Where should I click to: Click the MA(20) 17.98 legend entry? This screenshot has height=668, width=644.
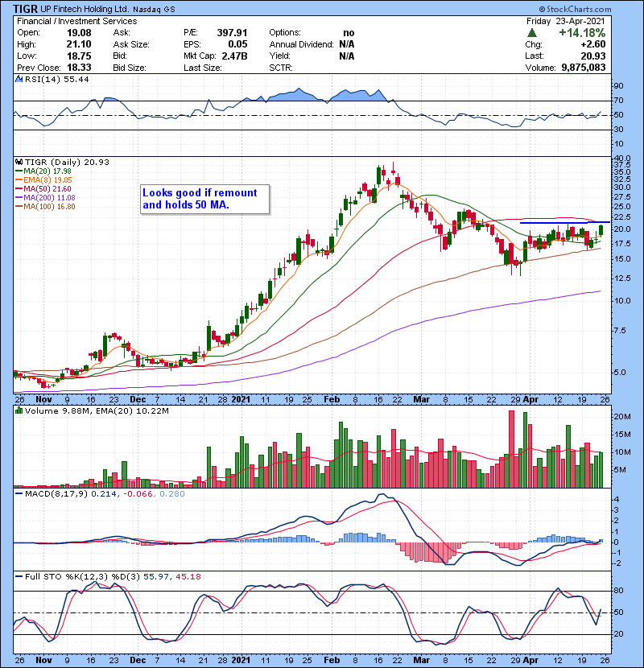[43, 171]
